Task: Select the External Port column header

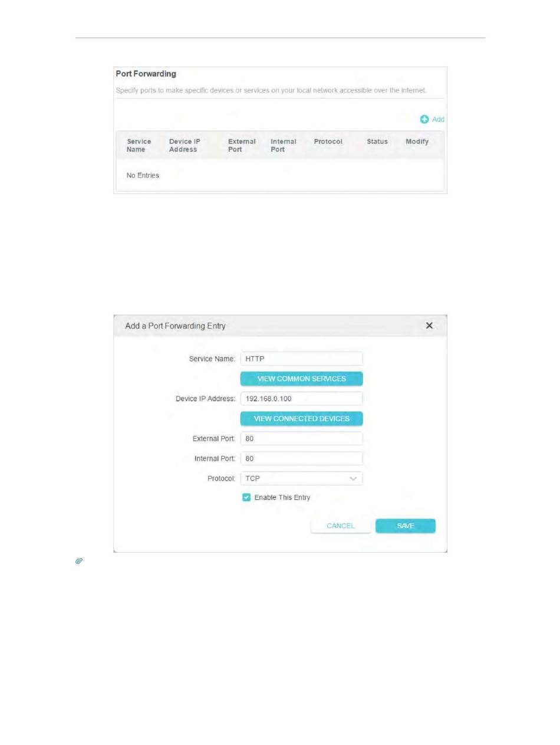Action: point(242,146)
